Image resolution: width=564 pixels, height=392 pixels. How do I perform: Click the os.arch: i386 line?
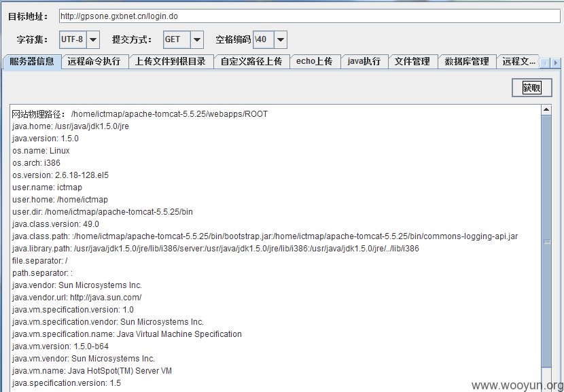36,163
